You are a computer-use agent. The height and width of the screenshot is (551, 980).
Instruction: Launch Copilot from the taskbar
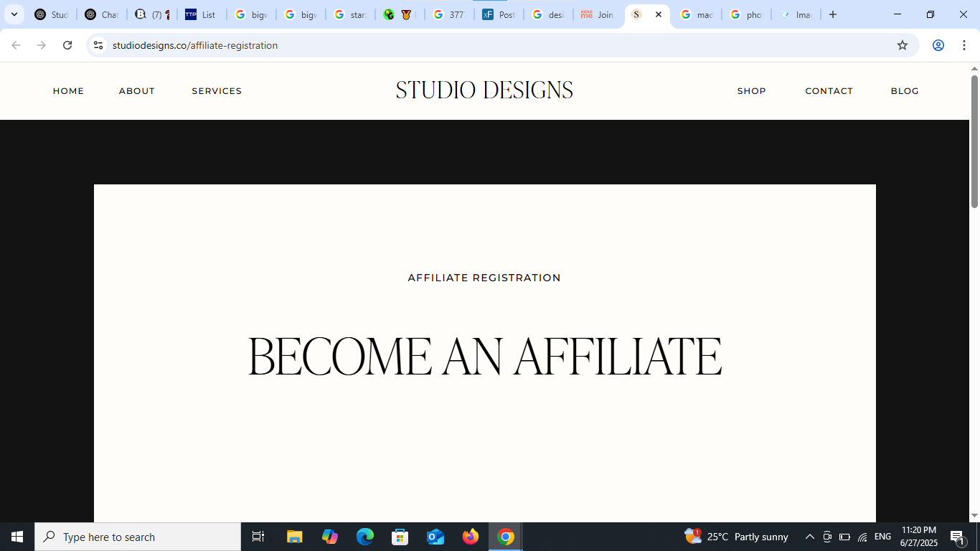click(330, 537)
